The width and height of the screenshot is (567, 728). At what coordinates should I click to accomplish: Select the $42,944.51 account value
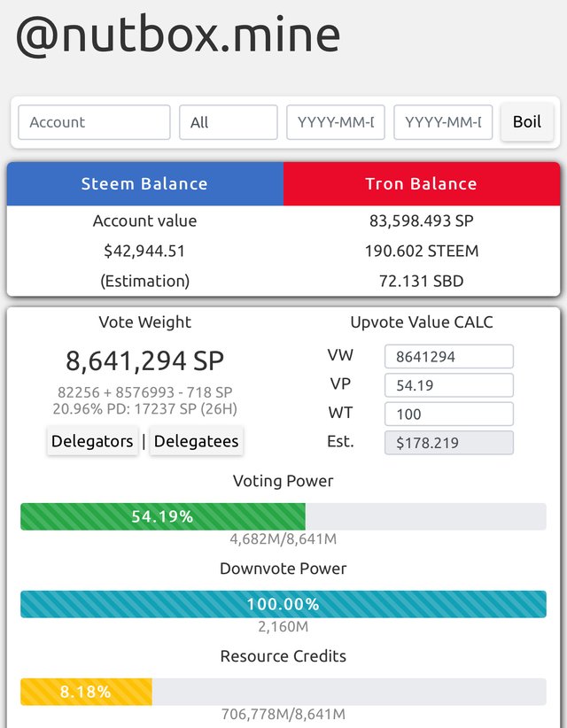tap(144, 252)
